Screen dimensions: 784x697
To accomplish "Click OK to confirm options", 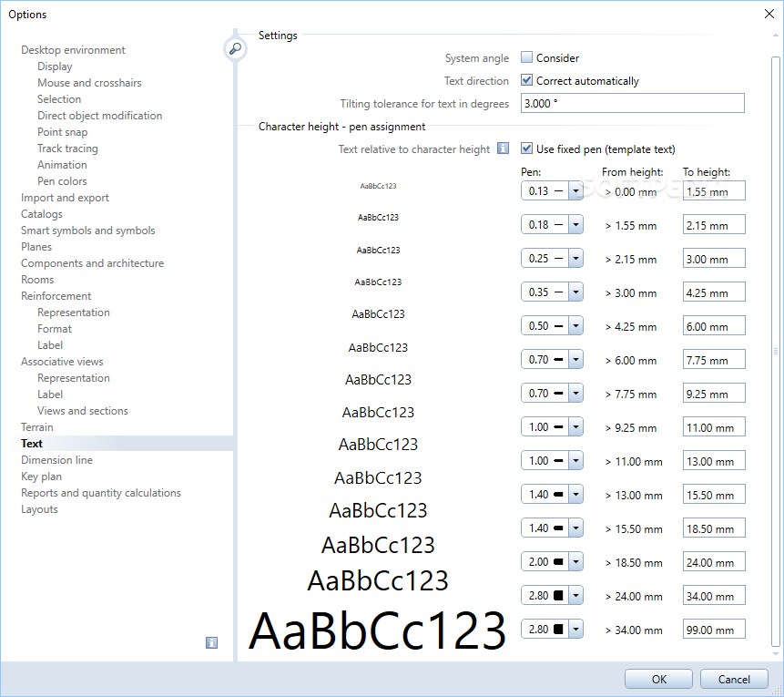I will (x=658, y=679).
